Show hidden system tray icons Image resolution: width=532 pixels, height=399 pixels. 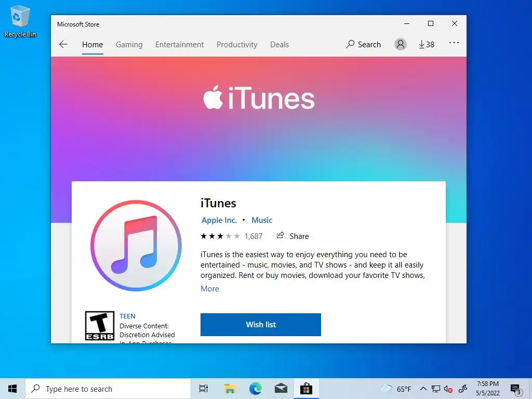coord(423,389)
